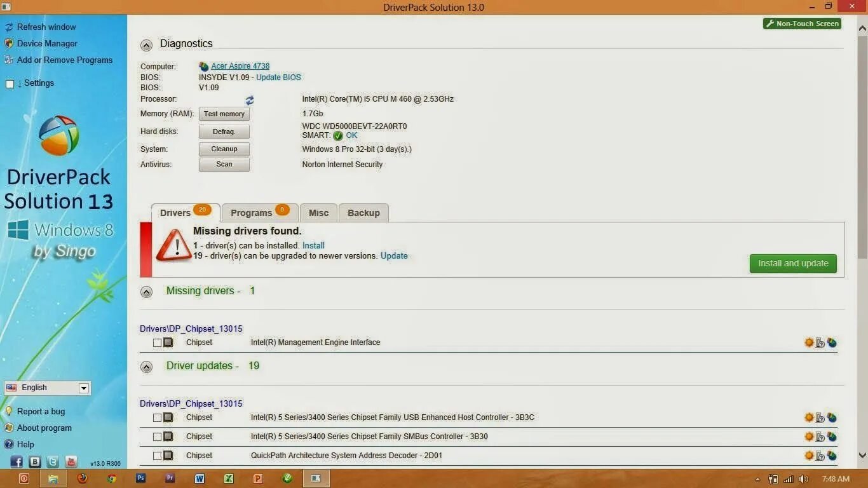The image size is (868, 488).
Task: Collapse the Driver updates section
Action: (x=146, y=367)
